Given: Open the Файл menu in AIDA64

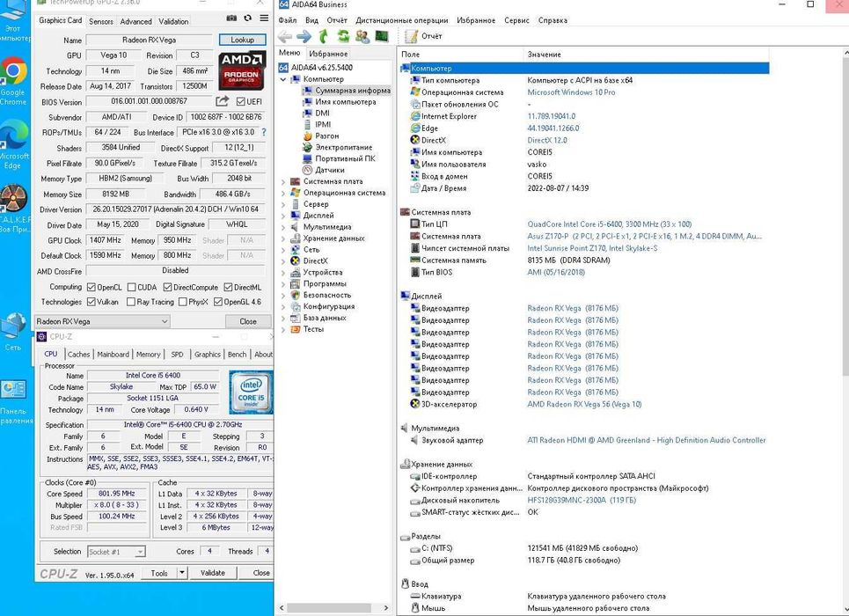Looking at the screenshot, I should click(x=288, y=20).
